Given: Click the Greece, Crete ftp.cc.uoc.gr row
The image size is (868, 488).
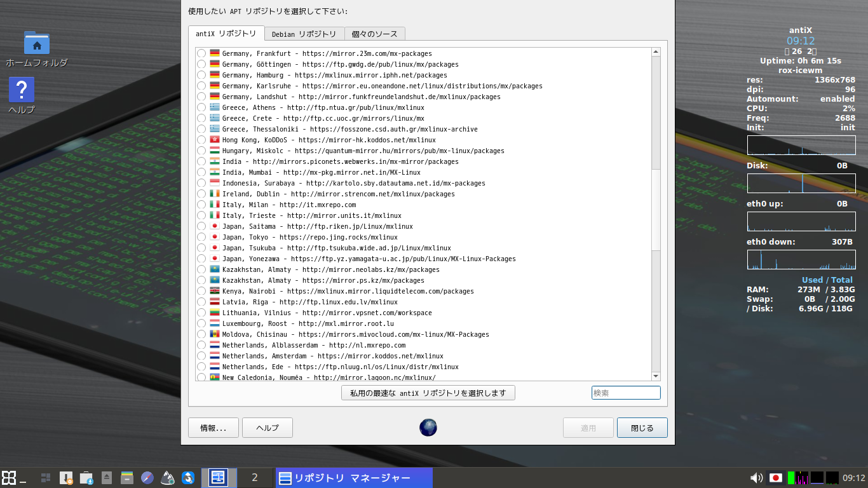Looking at the screenshot, I should point(323,118).
